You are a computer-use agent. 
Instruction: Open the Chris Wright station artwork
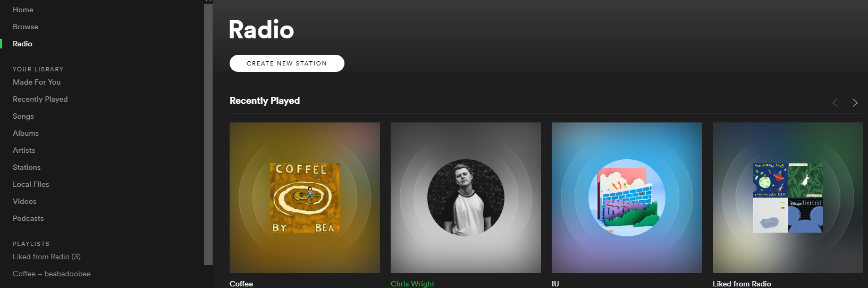click(466, 198)
